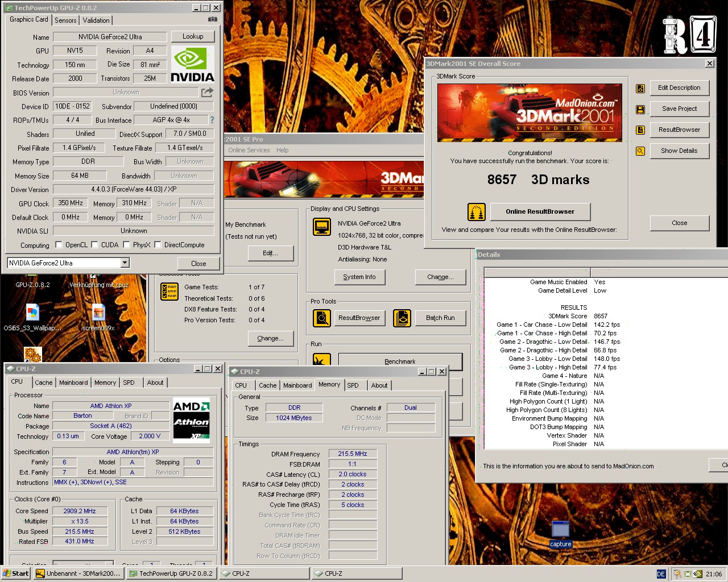This screenshot has height=582, width=728.
Task: Click the Batch Run icon in Pro Tools
Action: point(402,318)
